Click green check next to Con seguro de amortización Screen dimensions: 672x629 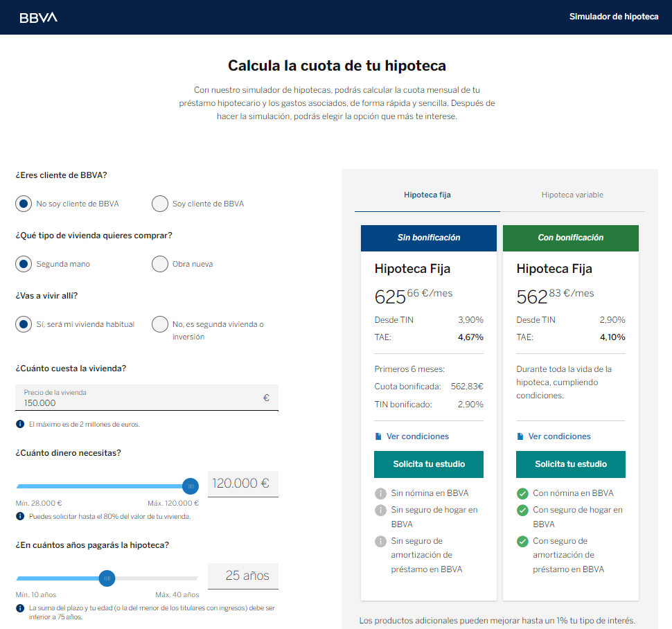[522, 542]
